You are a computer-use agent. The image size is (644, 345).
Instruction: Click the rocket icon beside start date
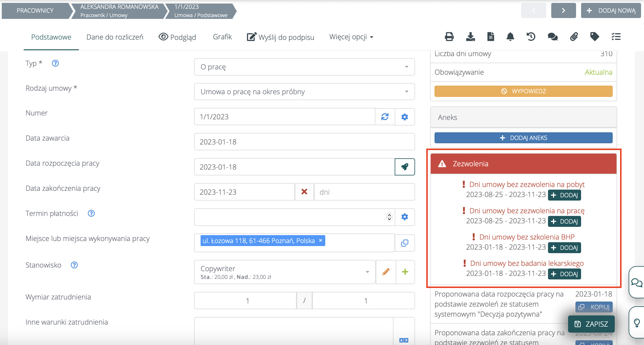pos(405,167)
